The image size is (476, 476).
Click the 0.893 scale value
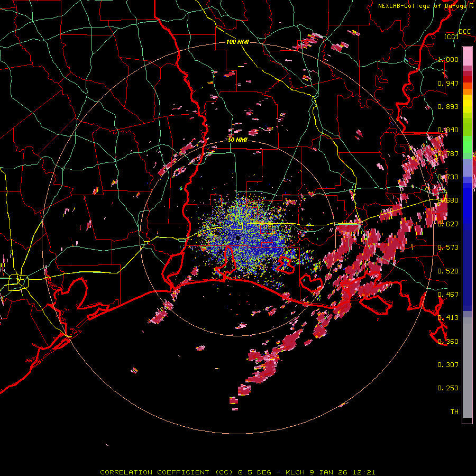click(448, 106)
